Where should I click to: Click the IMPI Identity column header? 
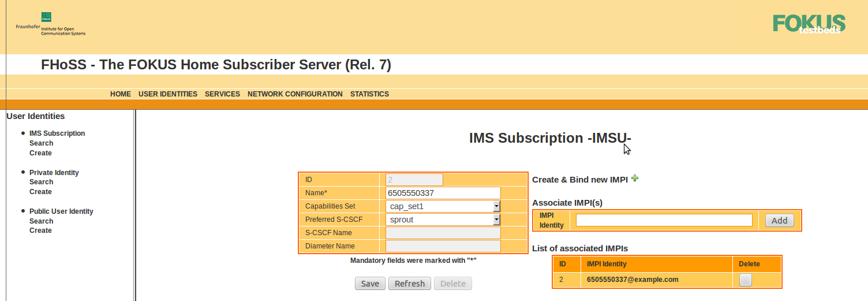coord(607,264)
